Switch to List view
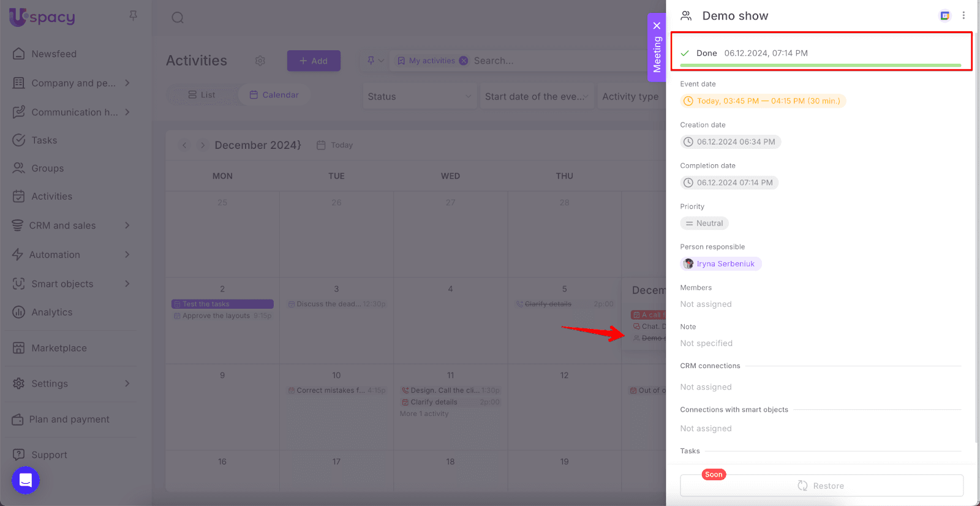The height and width of the screenshot is (506, 980). 202,95
